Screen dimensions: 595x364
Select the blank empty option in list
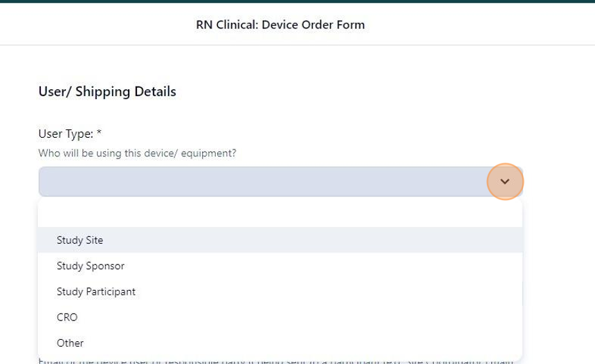pos(280,214)
